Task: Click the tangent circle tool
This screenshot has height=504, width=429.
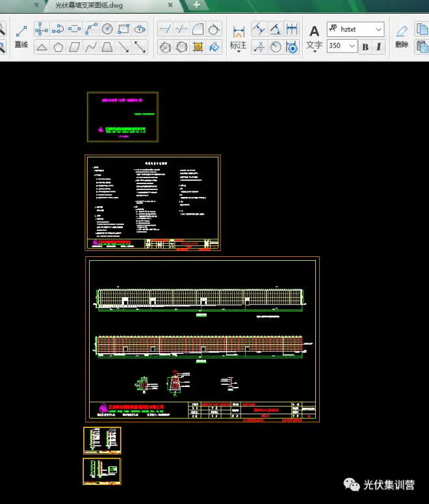Action: (214, 29)
